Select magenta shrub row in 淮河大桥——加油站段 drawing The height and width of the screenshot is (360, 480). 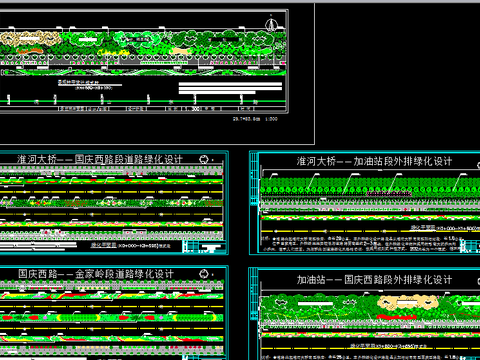point(389,193)
